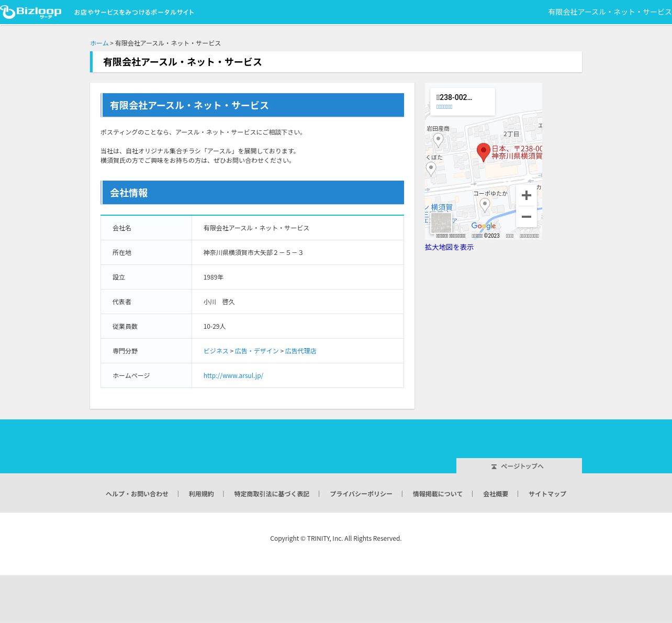The width and height of the screenshot is (672, 623).
Task: Switch map to satellite view thumbnail
Action: (x=441, y=223)
